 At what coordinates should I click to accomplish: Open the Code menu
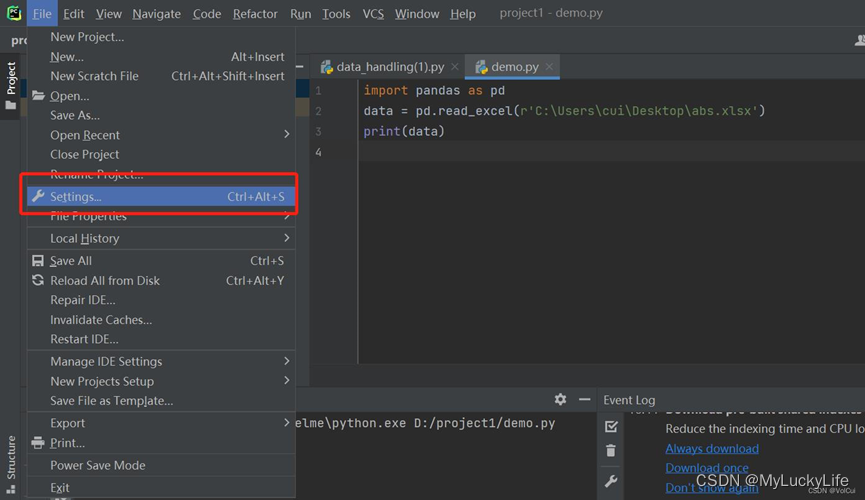pos(207,13)
